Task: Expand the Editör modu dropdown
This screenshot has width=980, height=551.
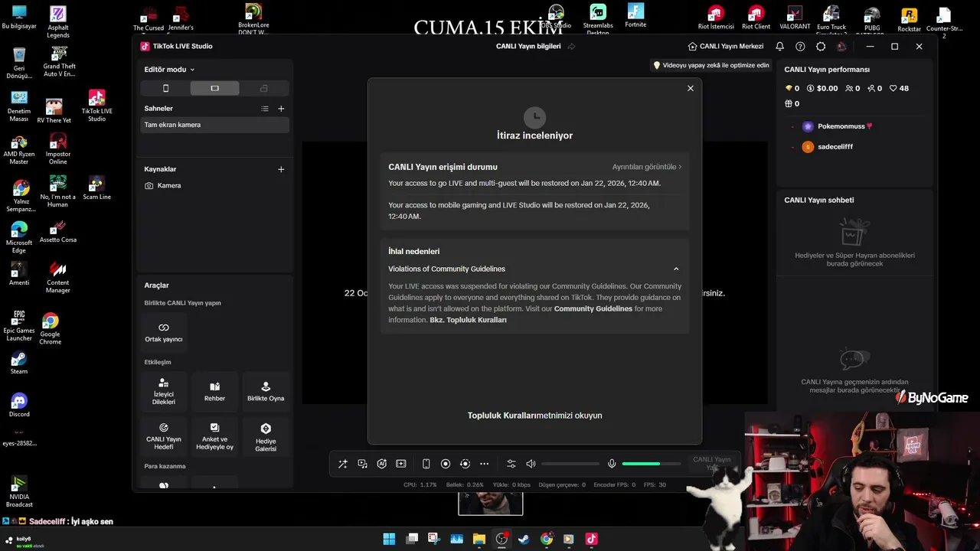Action: click(169, 70)
